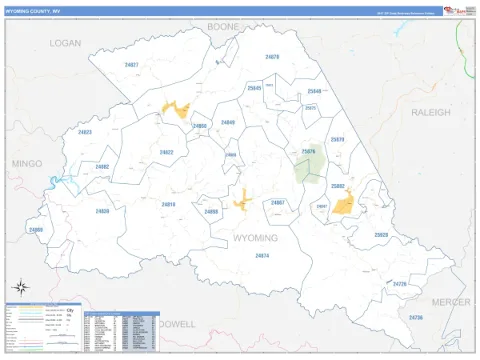480x360 pixels.
Task: Click the RALEIGH county label
Action: pyautogui.click(x=431, y=113)
